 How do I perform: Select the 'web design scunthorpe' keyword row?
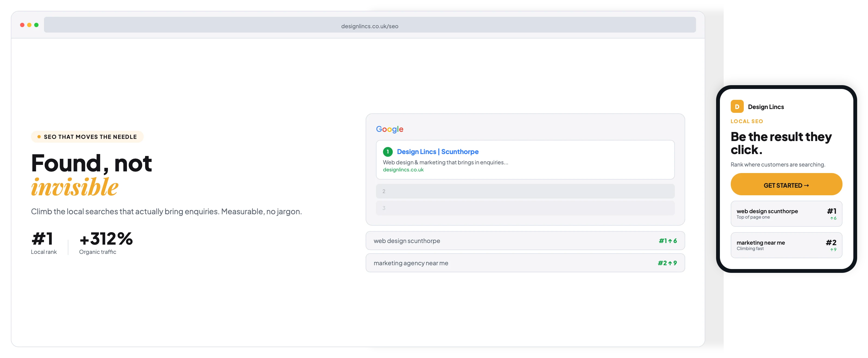[525, 241]
